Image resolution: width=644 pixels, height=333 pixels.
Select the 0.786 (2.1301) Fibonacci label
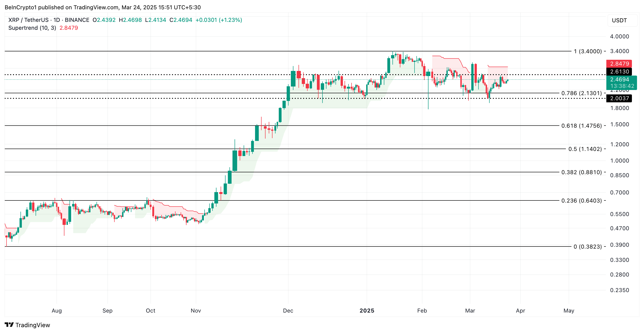(581, 93)
